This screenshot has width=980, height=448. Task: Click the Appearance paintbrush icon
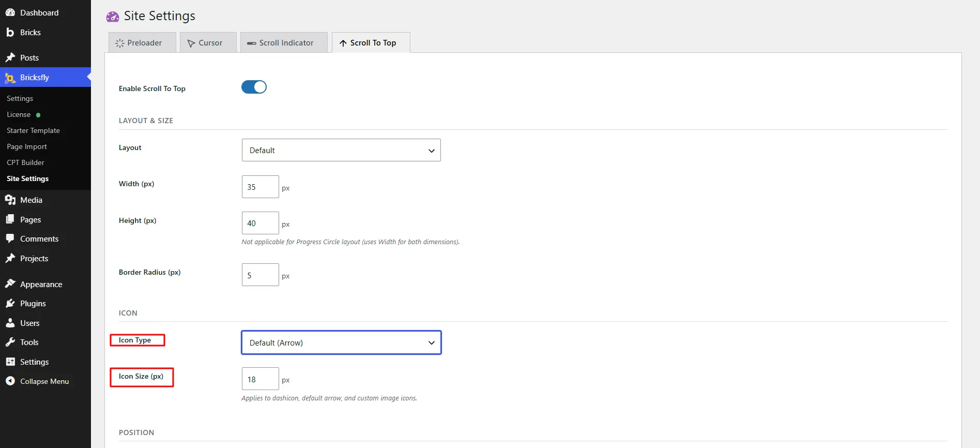point(10,284)
